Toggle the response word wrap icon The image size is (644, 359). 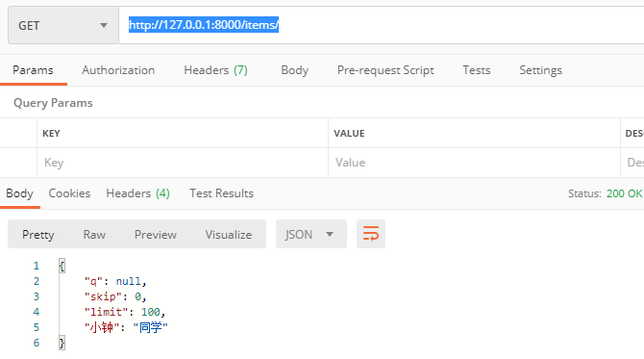point(370,234)
